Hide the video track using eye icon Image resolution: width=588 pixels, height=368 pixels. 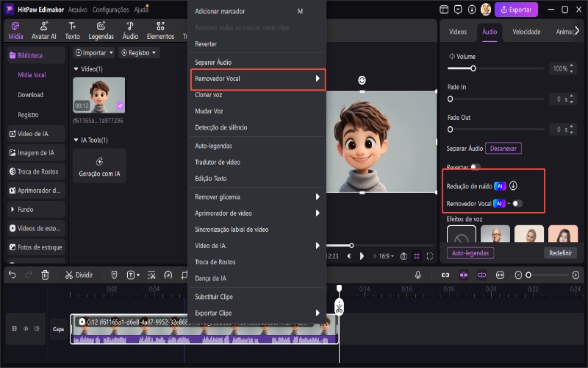pos(25,328)
